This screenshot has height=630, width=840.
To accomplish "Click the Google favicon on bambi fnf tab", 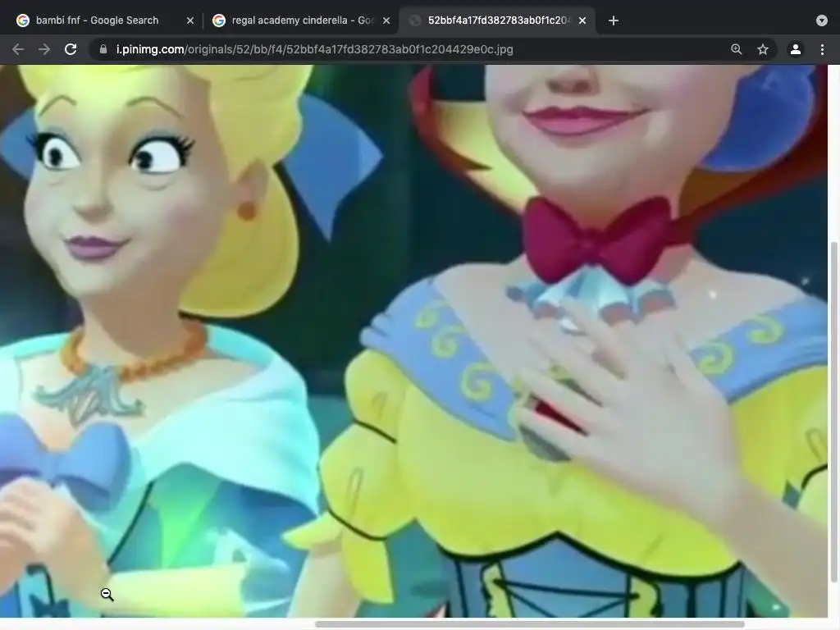I will (x=22, y=21).
